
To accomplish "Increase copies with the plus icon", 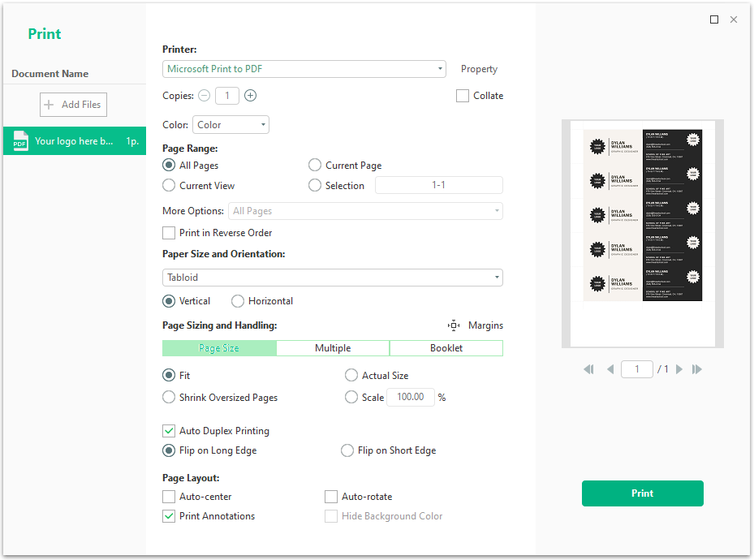I will click(x=250, y=96).
